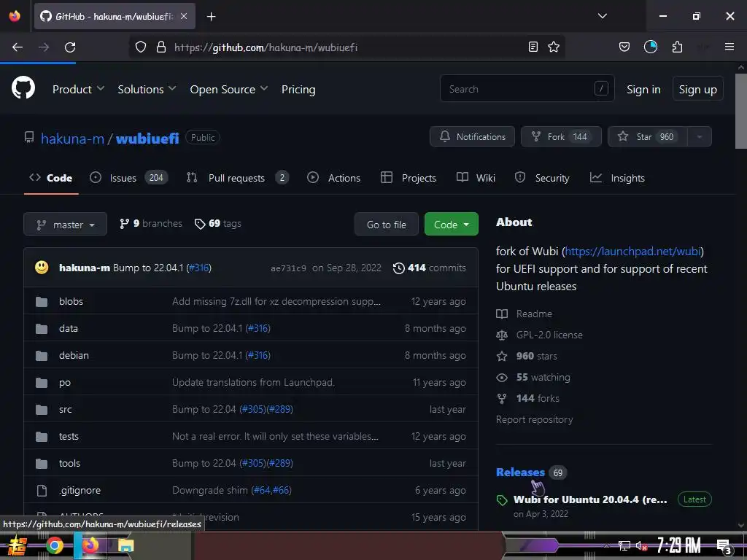Open commit hash ae731c9
Image resolution: width=747 pixels, height=560 pixels.
click(x=288, y=268)
